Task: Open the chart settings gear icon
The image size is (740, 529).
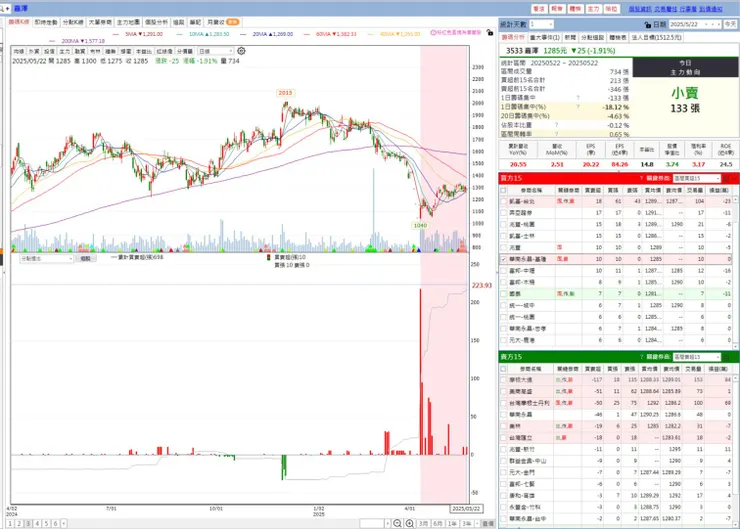Action: click(241, 51)
